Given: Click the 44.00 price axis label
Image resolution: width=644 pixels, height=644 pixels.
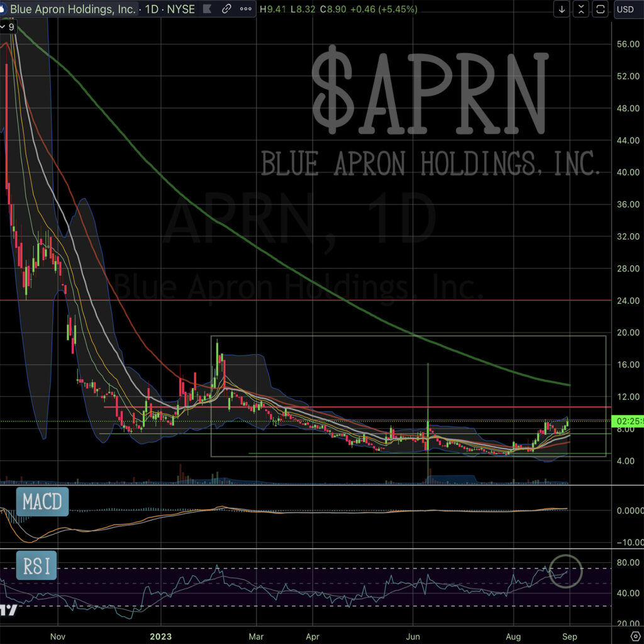Looking at the screenshot, I should pyautogui.click(x=628, y=140).
